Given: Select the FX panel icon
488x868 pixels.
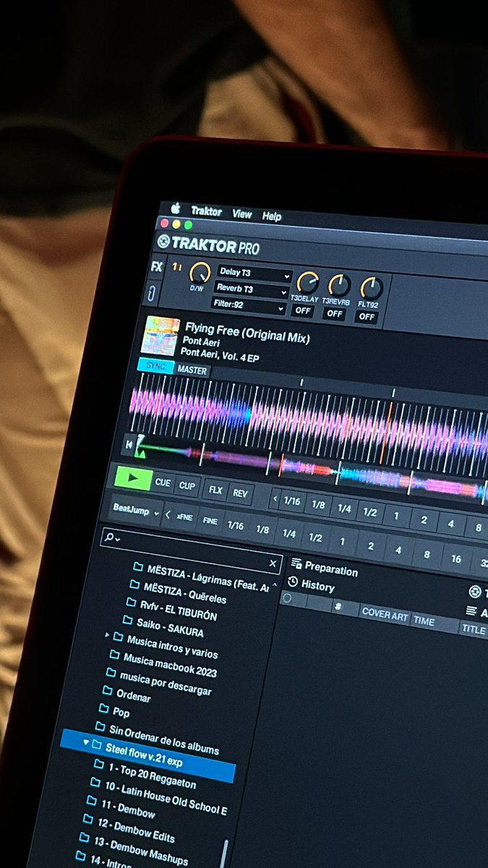Looking at the screenshot, I should [156, 267].
